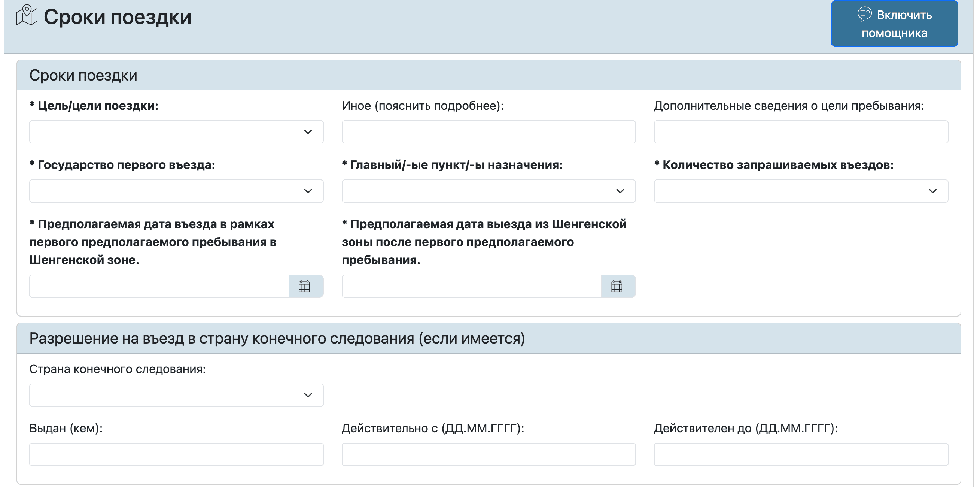Focus the 'Действительно с (ДД.ММ.ГГГГ)' field
980x487 pixels.
coord(489,454)
